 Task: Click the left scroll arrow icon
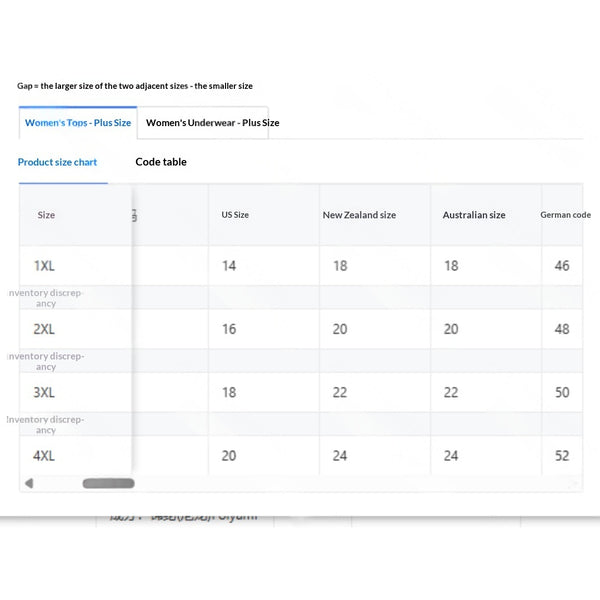coord(29,483)
